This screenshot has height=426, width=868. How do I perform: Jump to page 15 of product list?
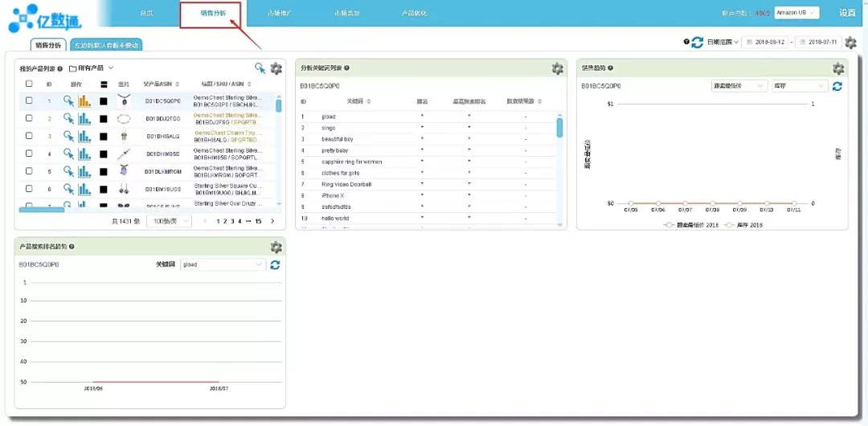[258, 221]
